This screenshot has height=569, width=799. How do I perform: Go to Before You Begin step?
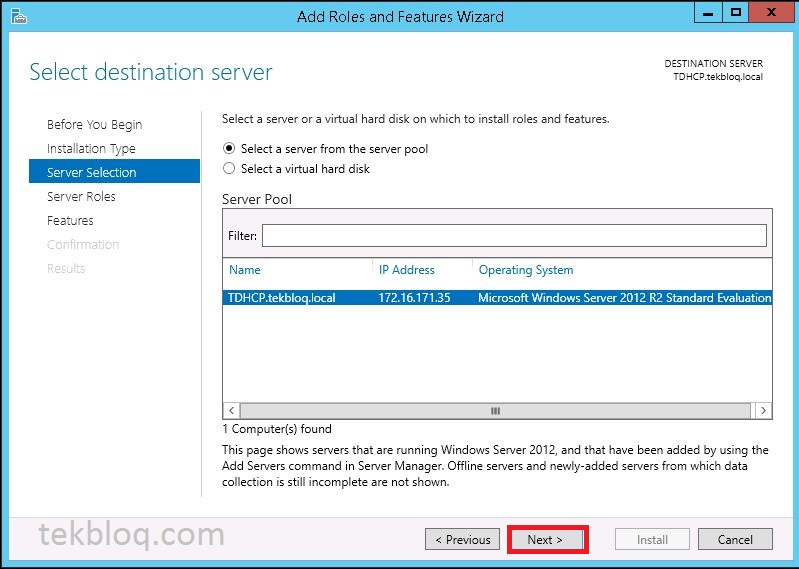[94, 124]
